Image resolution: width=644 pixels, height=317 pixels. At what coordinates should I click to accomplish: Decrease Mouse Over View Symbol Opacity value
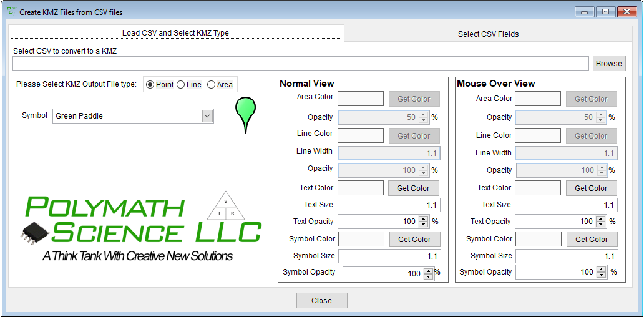[601, 275]
